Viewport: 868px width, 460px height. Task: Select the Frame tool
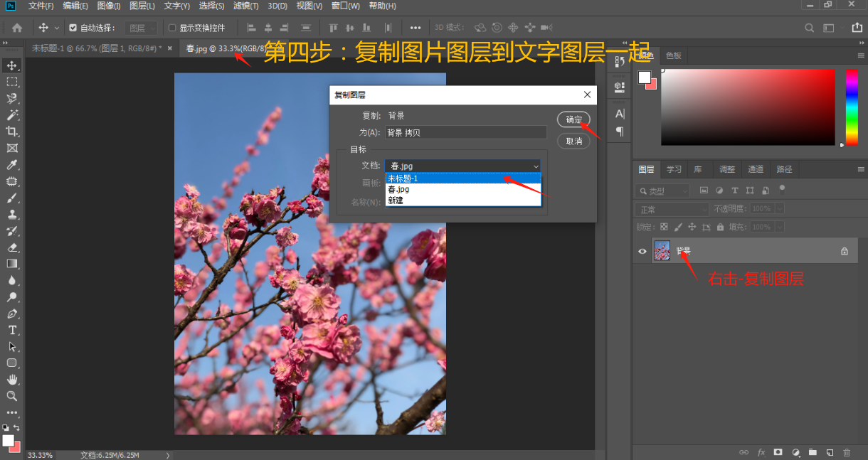pos(12,148)
